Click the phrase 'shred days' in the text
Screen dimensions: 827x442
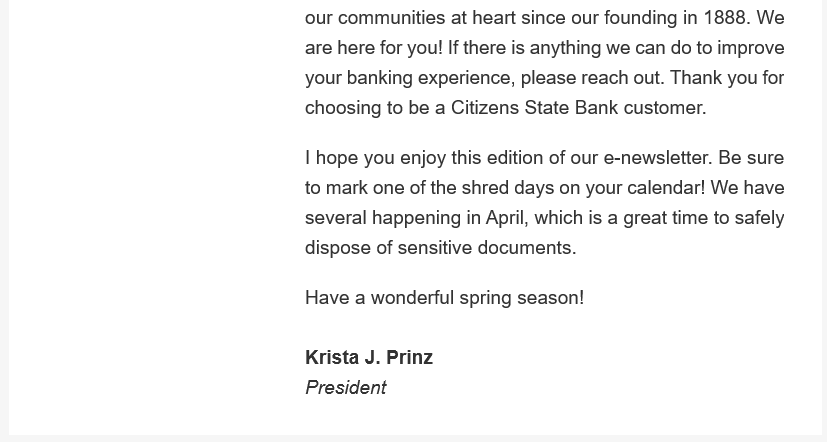tap(507, 188)
